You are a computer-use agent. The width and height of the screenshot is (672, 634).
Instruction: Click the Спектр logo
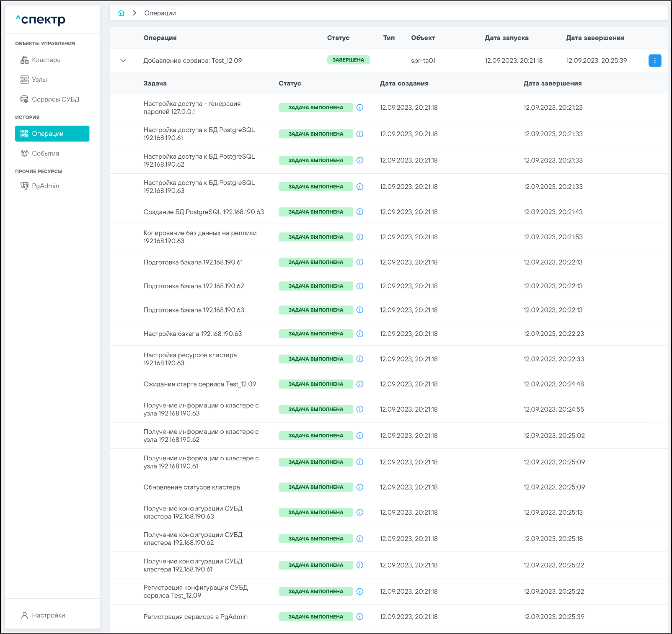pos(41,20)
